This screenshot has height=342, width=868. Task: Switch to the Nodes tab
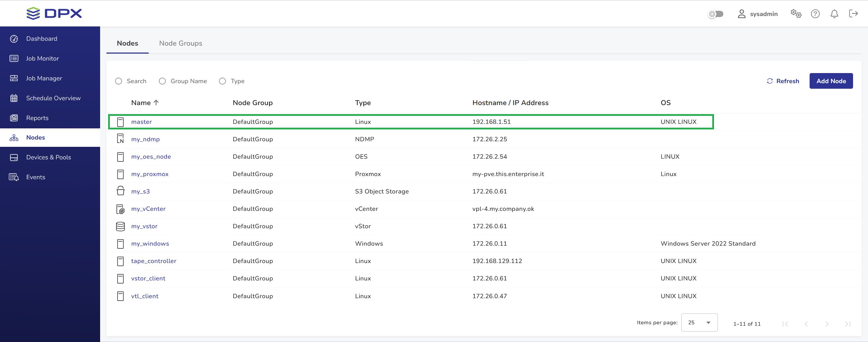[x=128, y=43]
